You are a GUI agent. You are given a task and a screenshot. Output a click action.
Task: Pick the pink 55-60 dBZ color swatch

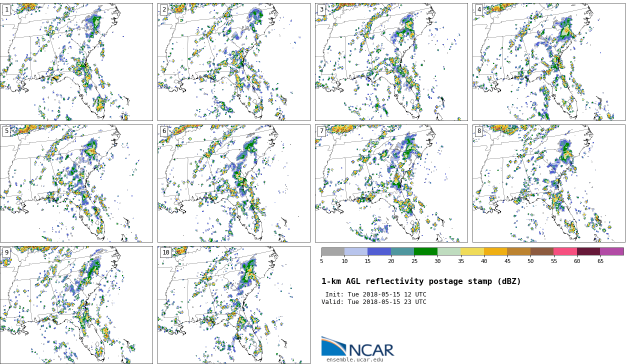coord(565,251)
